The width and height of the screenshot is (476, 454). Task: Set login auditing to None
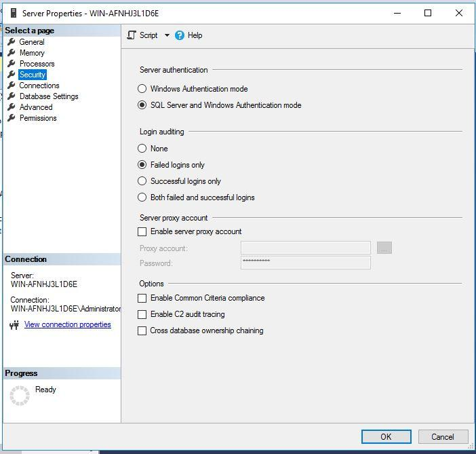pyautogui.click(x=142, y=149)
